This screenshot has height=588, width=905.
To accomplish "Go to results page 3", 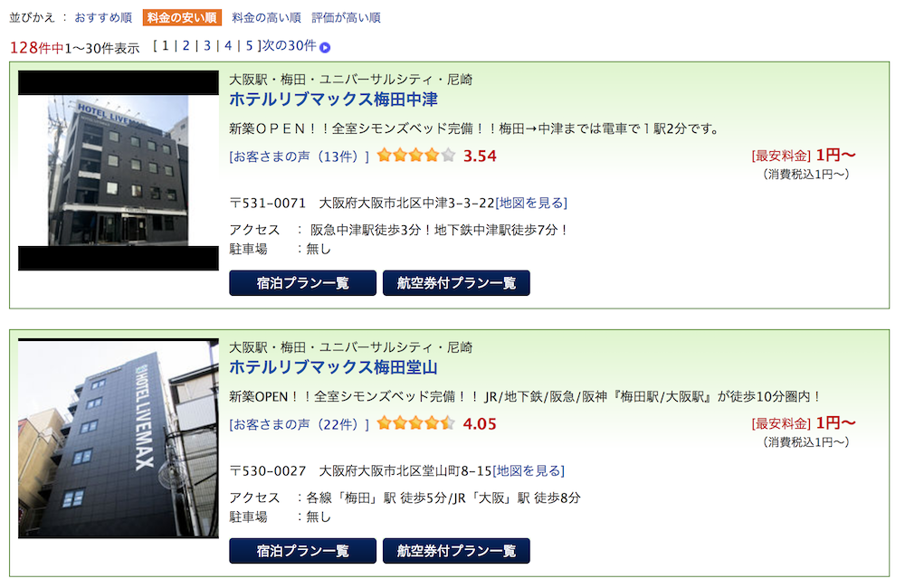I will 207,45.
